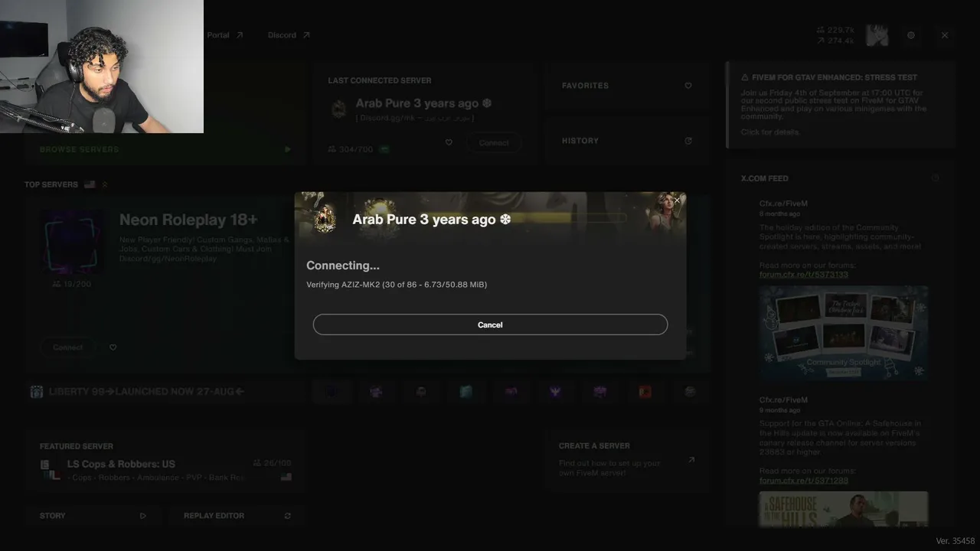Click the History clock icon
Viewport: 980px width, 551px height.
point(688,141)
